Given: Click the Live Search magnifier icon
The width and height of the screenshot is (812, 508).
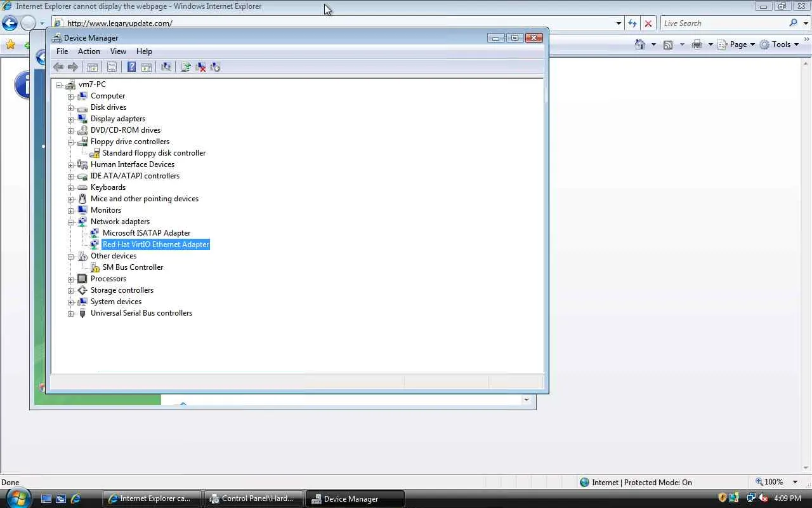Looking at the screenshot, I should coord(793,23).
